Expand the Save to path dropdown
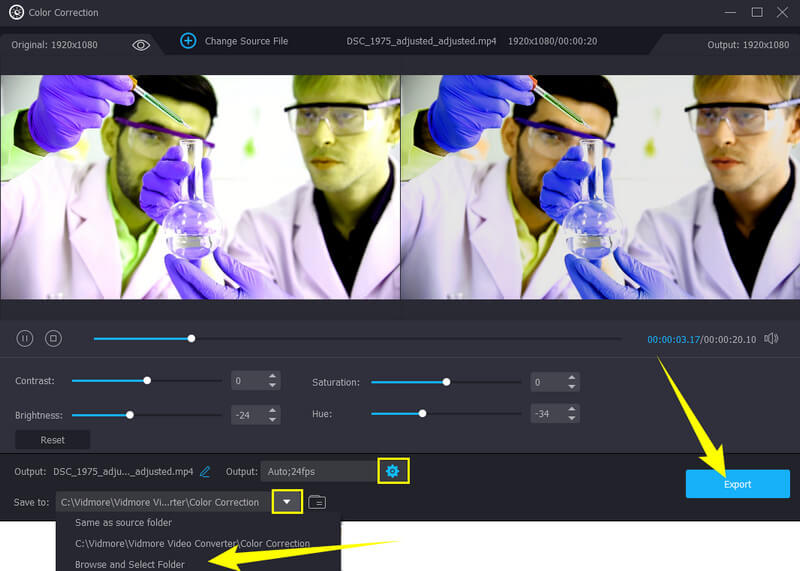 tap(287, 502)
